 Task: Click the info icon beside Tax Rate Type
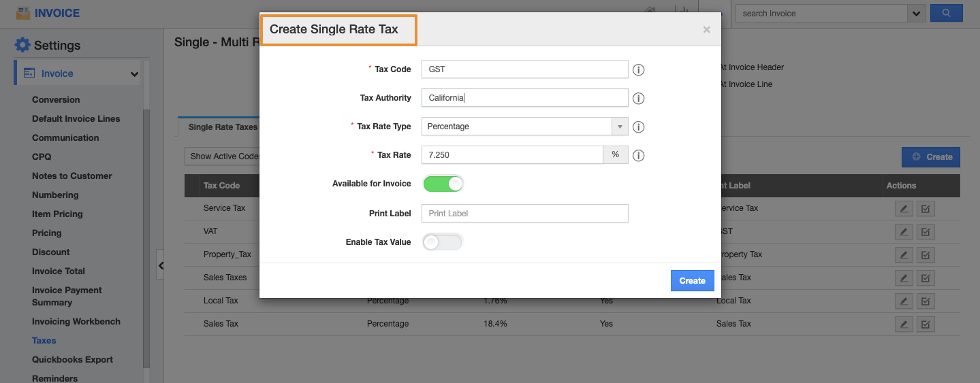[x=638, y=127]
